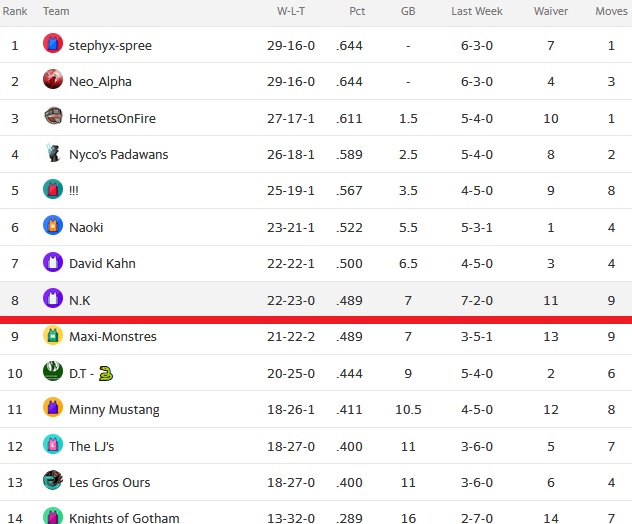Open Knights of Gotham team link

click(x=124, y=518)
